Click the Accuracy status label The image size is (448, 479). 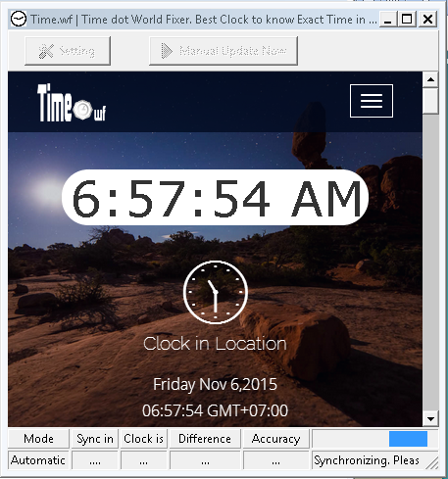276,439
